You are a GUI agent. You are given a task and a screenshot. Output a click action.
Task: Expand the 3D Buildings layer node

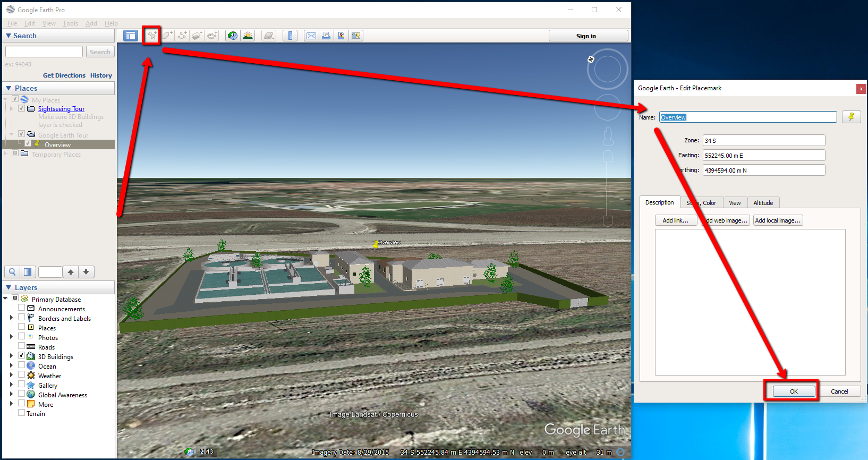[x=11, y=356]
